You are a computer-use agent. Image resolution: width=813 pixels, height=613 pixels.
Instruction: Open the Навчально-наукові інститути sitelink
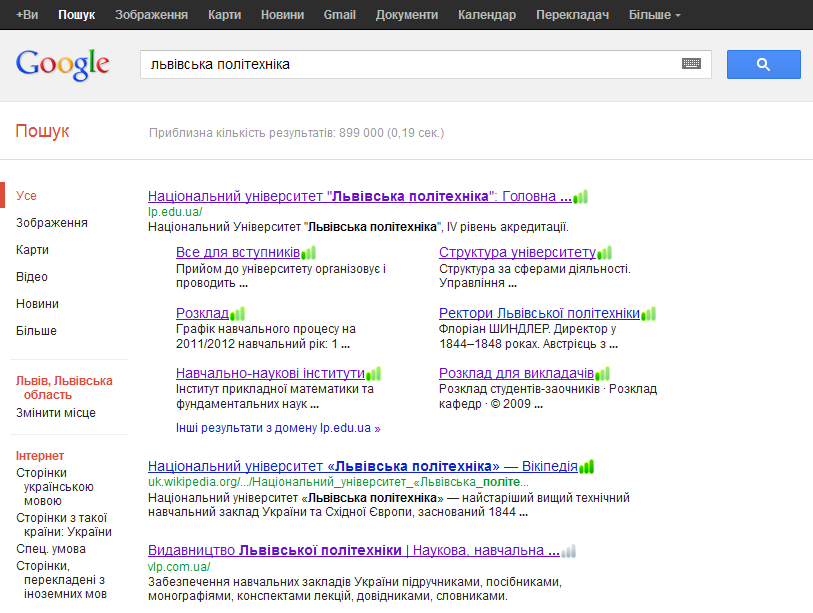click(271, 373)
